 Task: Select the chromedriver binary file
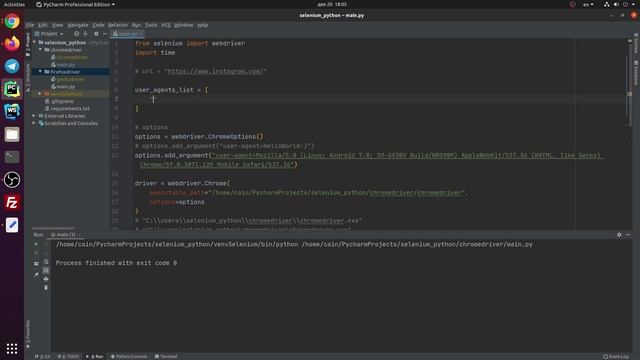[69, 57]
